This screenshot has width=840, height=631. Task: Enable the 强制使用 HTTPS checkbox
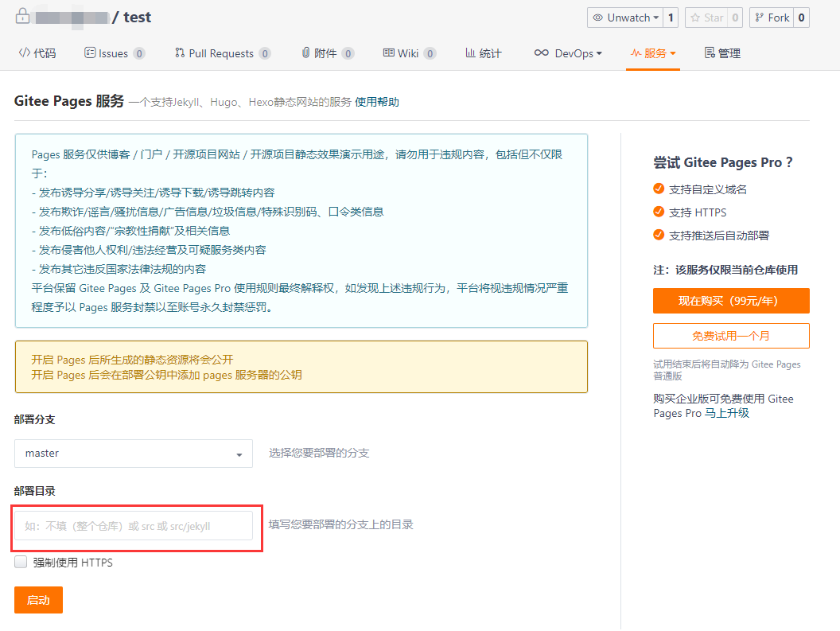pyautogui.click(x=21, y=562)
